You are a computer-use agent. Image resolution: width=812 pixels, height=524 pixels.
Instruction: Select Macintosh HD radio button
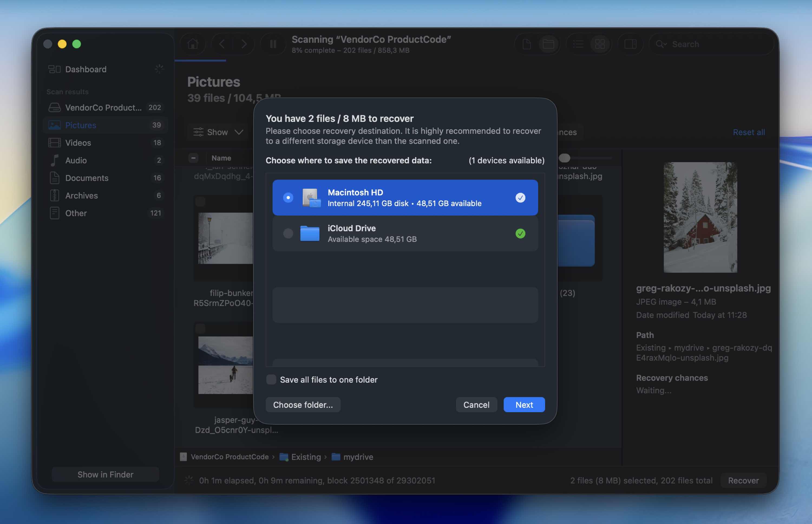pyautogui.click(x=288, y=198)
